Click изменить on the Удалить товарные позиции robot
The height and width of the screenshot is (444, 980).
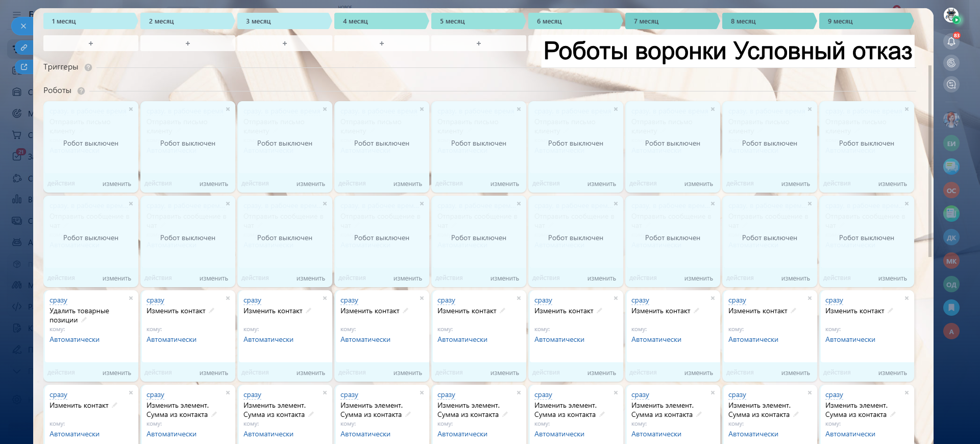117,373
